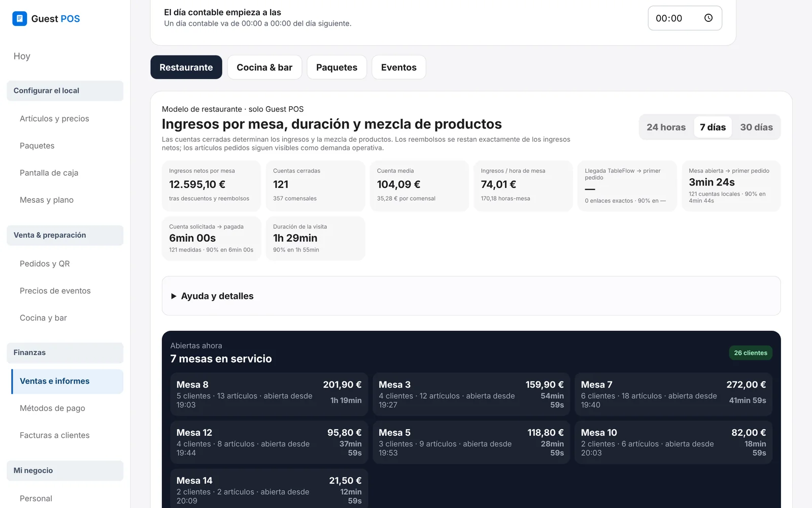Open the Mesa 14 open table card
Screen dimensions: 812x508
point(269,489)
